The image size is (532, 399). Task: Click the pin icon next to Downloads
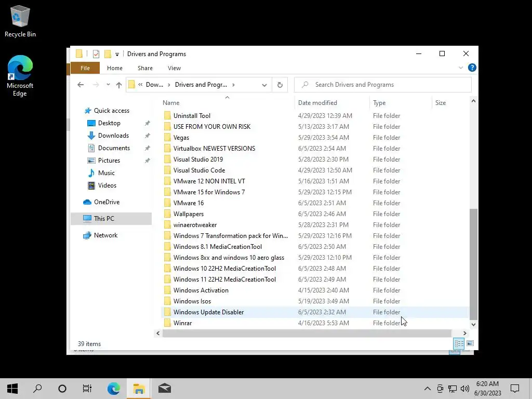[147, 136]
